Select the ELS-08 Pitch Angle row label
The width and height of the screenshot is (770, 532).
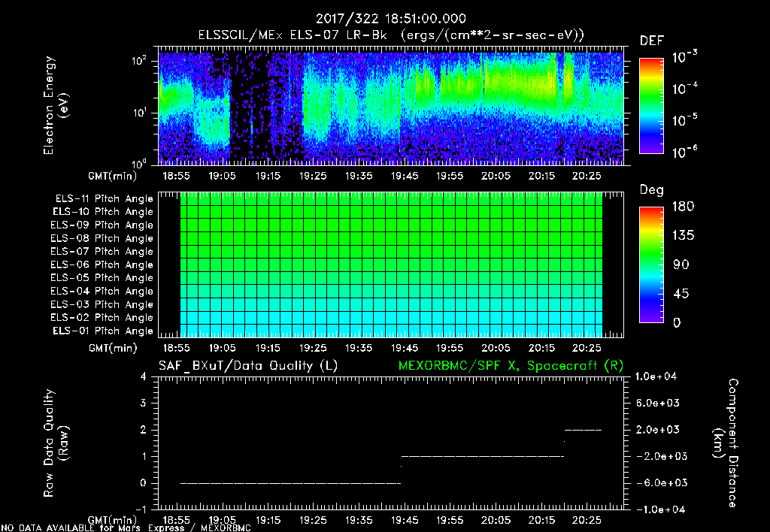102,238
